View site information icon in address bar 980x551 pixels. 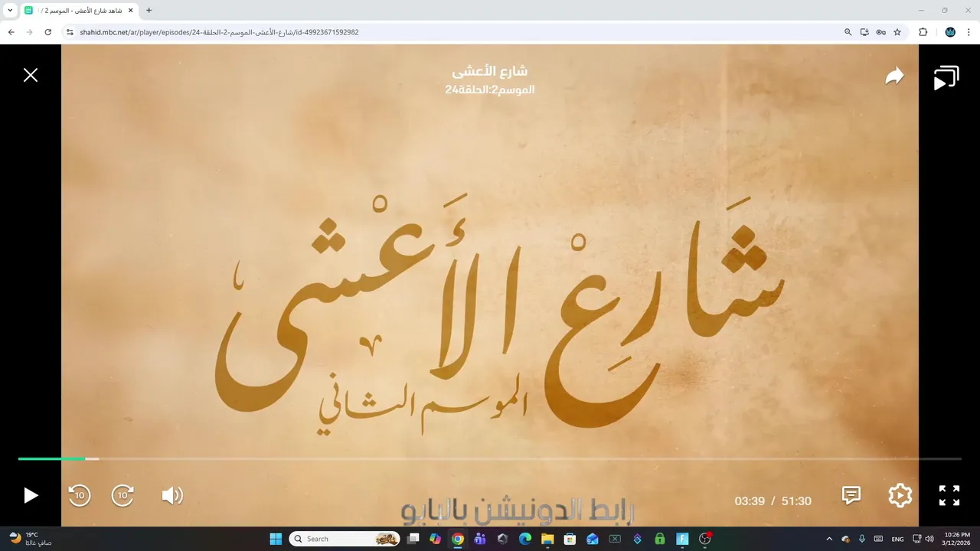coord(70,32)
